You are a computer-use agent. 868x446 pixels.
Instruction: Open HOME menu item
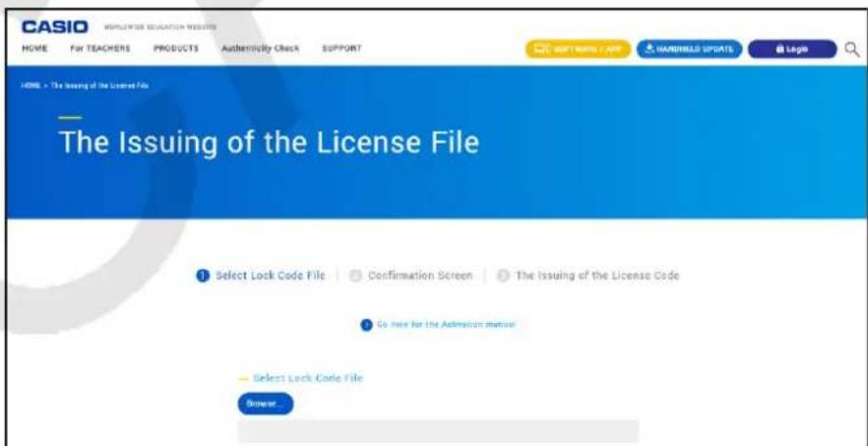coord(34,49)
